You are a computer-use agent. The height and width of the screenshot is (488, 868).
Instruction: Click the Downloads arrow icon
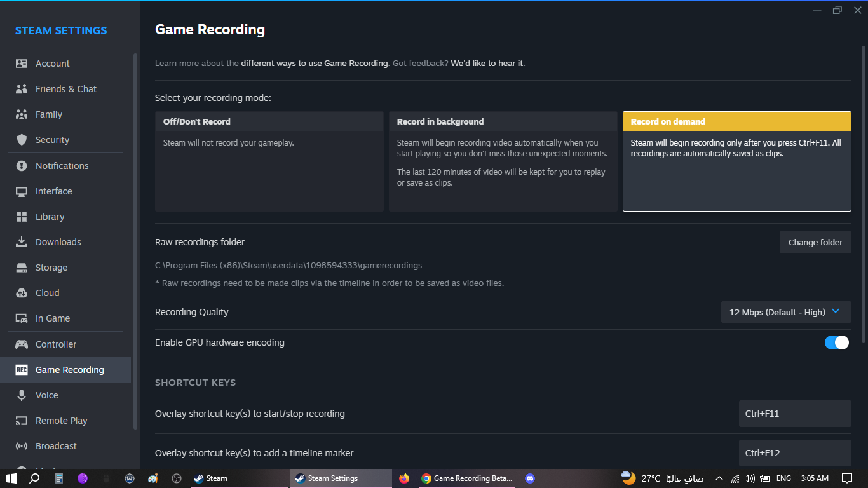point(22,242)
